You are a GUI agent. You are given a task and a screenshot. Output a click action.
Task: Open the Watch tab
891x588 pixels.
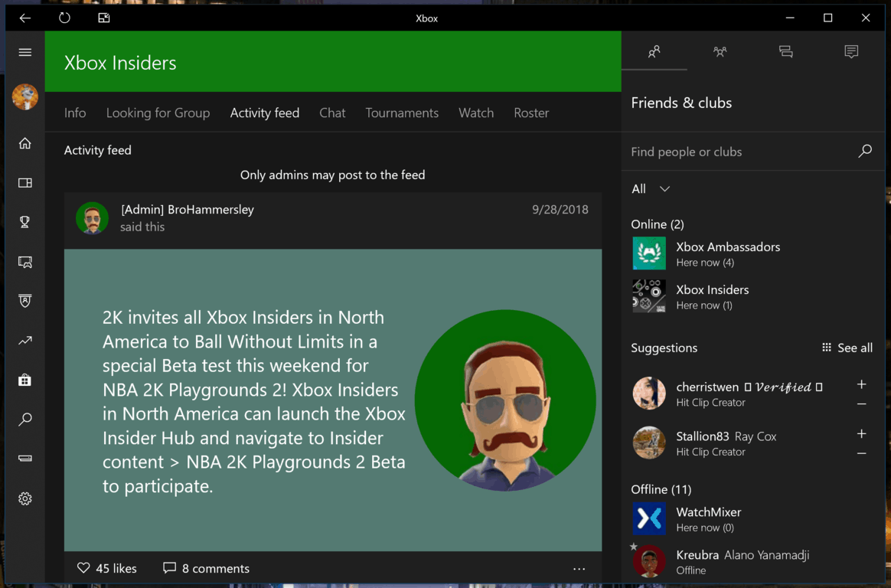(476, 113)
